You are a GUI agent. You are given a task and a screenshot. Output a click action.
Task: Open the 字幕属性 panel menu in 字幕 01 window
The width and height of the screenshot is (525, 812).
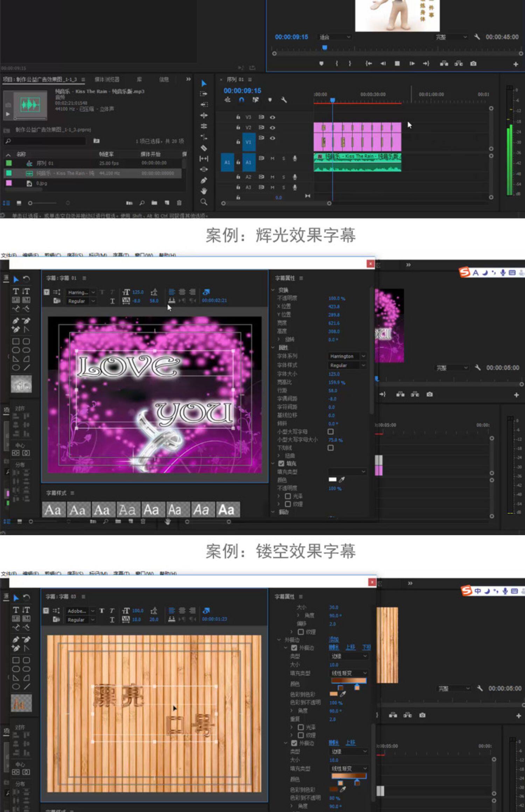pos(301,278)
